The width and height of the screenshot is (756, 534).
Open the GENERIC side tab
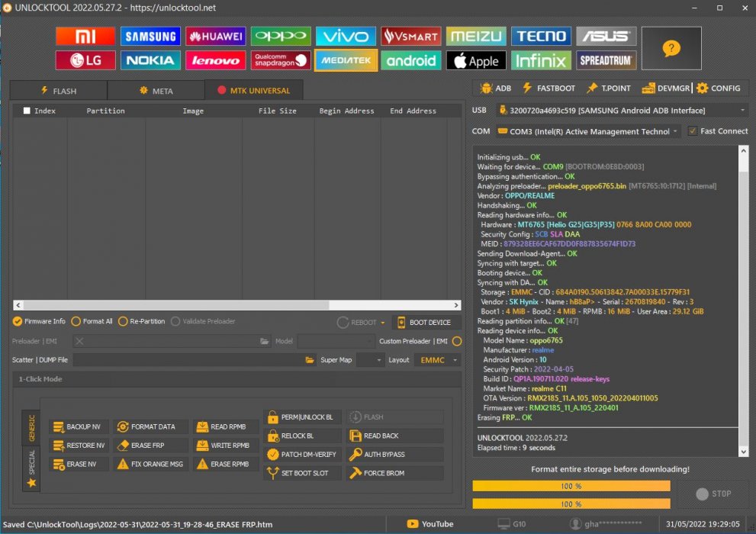pyautogui.click(x=32, y=428)
